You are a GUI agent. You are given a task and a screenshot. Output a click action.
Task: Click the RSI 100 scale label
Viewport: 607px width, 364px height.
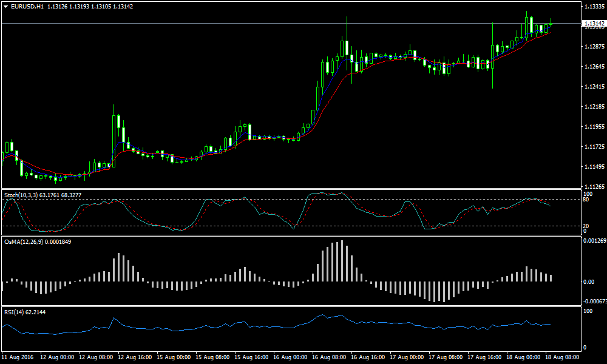(x=587, y=311)
